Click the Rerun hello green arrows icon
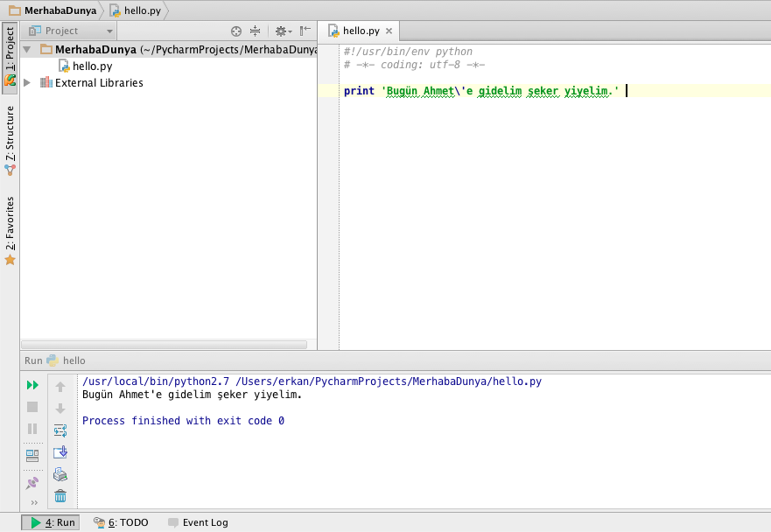 tap(32, 385)
